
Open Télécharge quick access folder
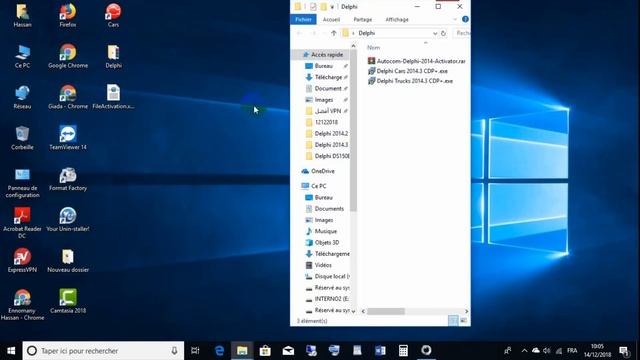pos(328,77)
